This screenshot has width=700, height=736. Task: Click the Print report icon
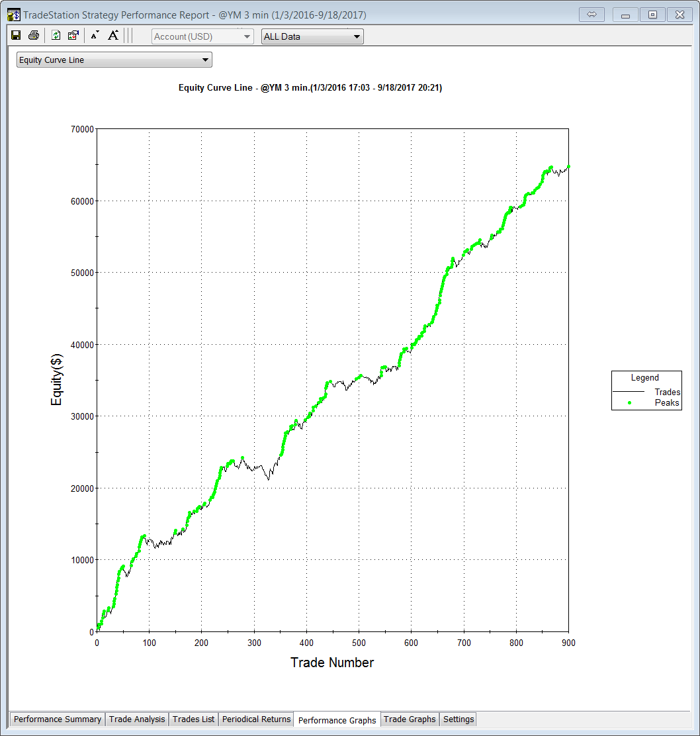click(x=33, y=36)
